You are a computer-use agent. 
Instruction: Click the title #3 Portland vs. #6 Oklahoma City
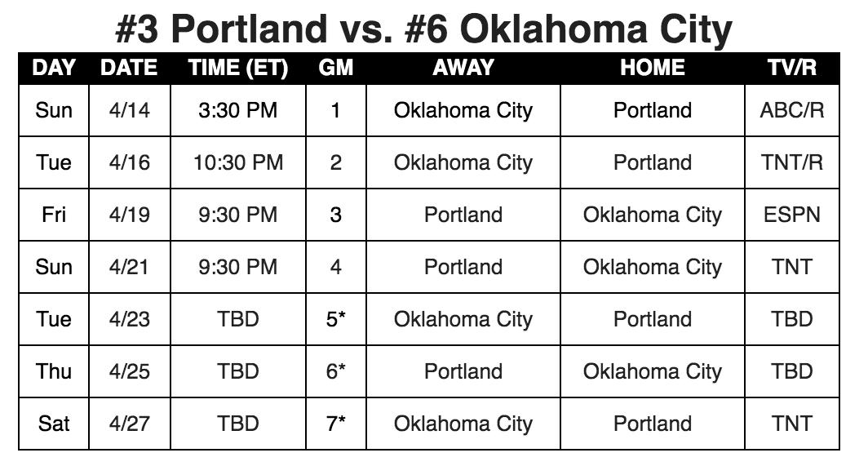[x=423, y=28]
